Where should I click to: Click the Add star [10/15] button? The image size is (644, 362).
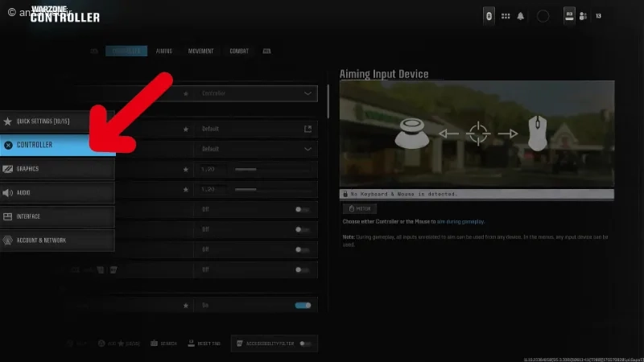(119, 343)
